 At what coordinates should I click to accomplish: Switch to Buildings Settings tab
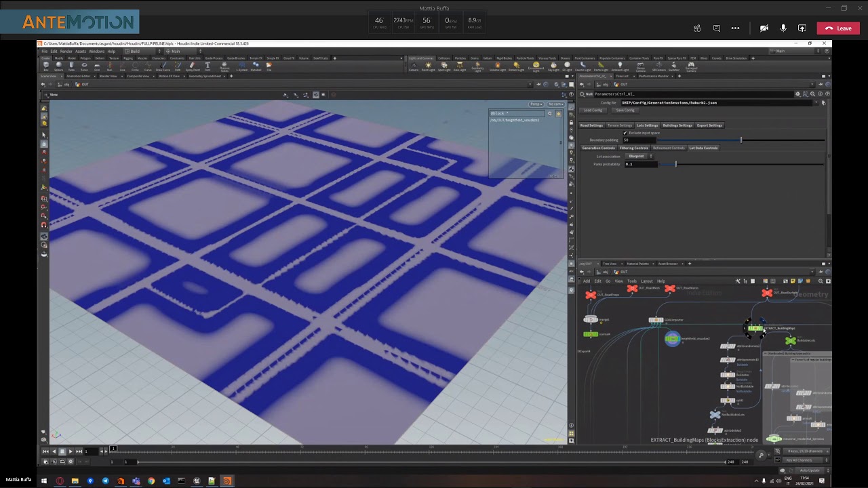click(x=677, y=125)
